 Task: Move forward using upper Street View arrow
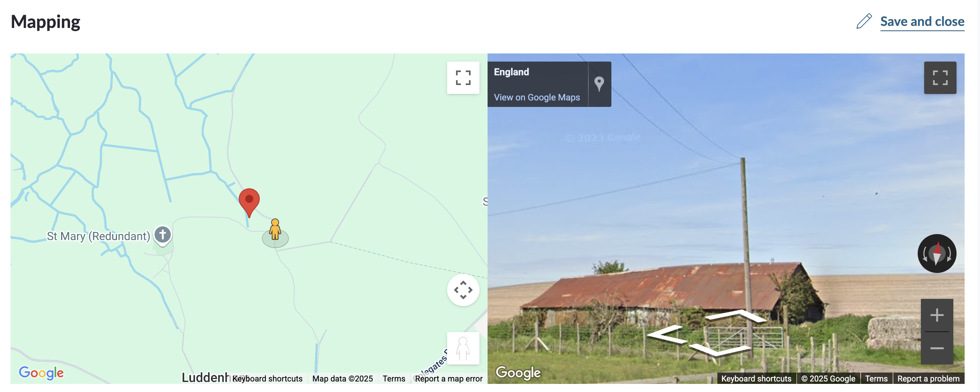736,316
